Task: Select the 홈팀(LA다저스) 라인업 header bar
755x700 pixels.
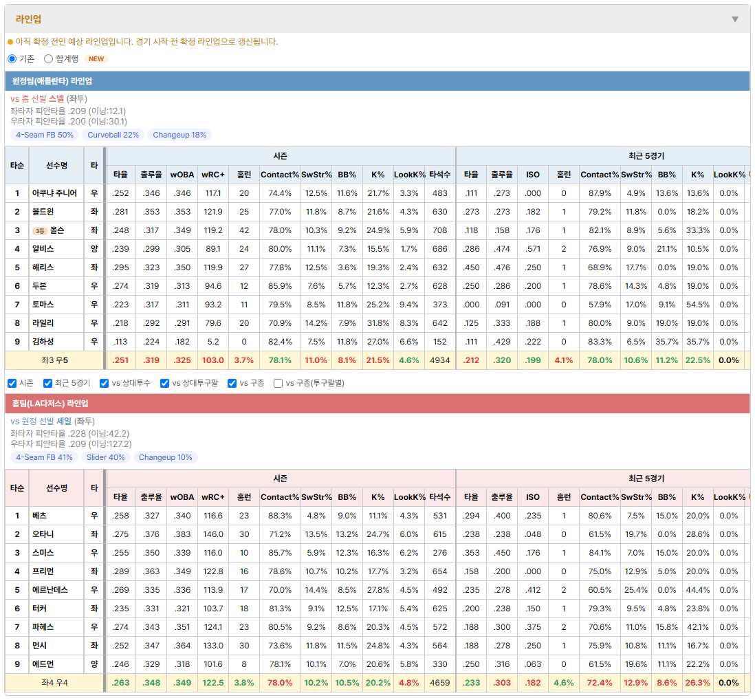Action: tap(377, 404)
